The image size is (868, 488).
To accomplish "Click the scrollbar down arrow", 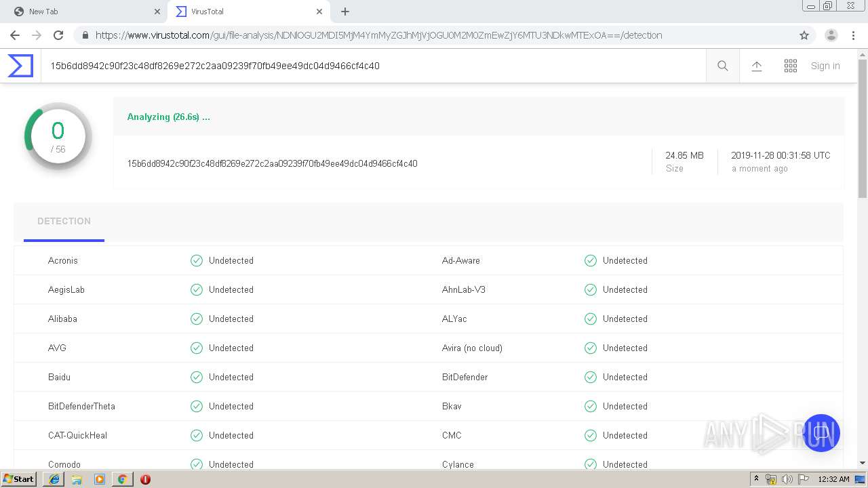I will click(x=863, y=463).
